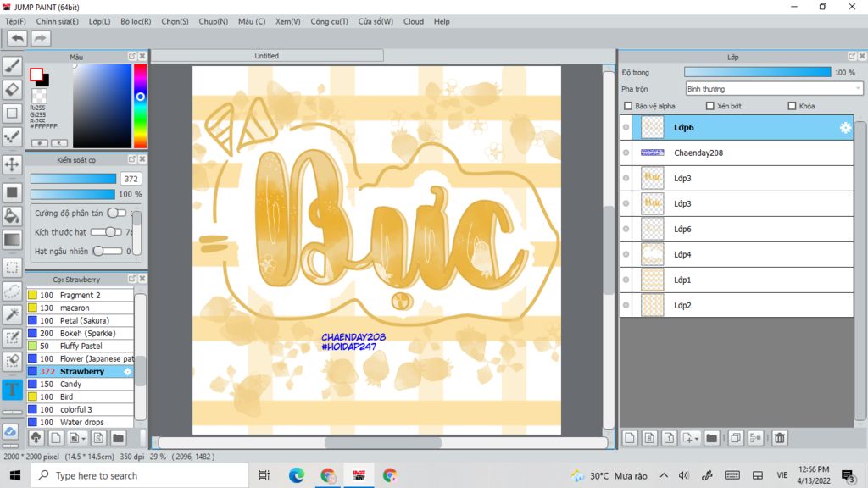
Task: Select the Gradient tool
Action: pyautogui.click(x=12, y=240)
